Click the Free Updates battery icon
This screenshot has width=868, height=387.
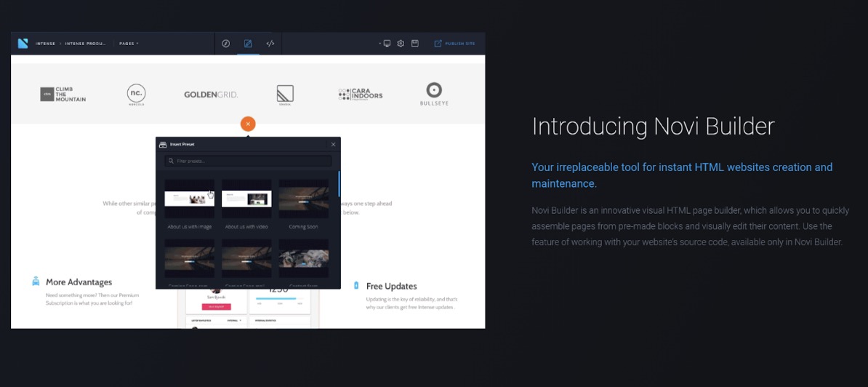pyautogui.click(x=356, y=285)
